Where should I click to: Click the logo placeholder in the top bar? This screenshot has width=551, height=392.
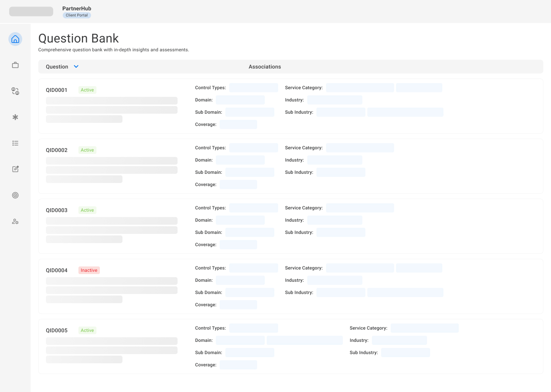coord(31,11)
